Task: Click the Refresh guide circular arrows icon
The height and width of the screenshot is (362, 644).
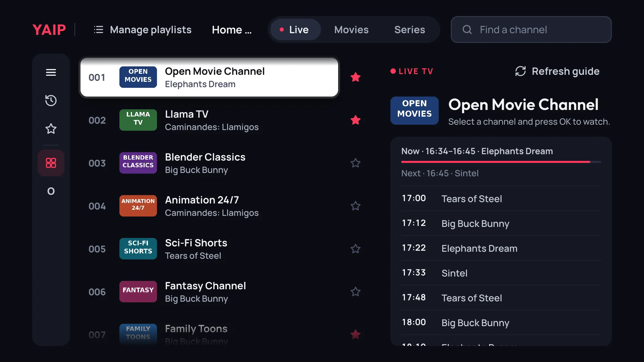Action: (x=521, y=71)
